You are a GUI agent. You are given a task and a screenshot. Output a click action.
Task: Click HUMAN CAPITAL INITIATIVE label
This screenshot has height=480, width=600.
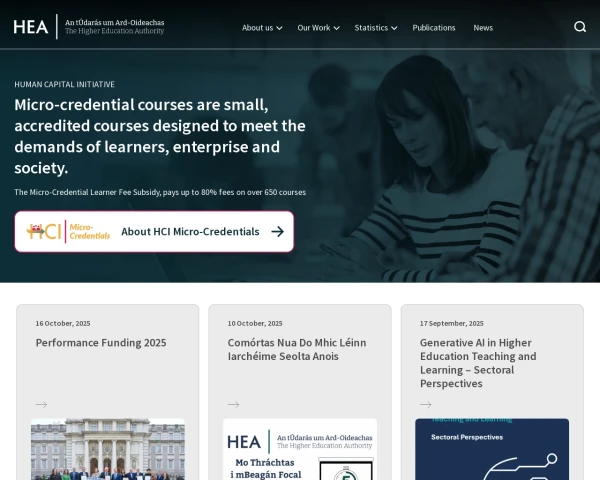tap(64, 84)
